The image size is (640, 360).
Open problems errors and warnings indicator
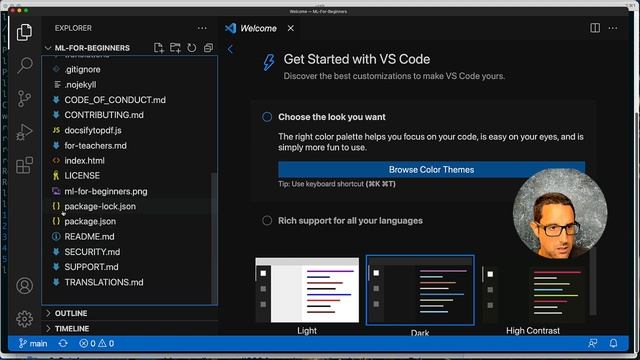[x=97, y=344]
